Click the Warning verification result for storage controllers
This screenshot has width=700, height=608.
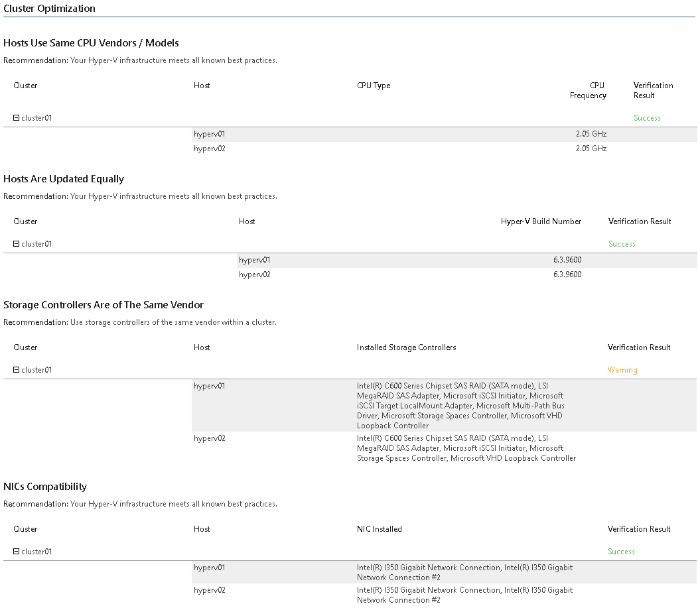[x=622, y=370]
